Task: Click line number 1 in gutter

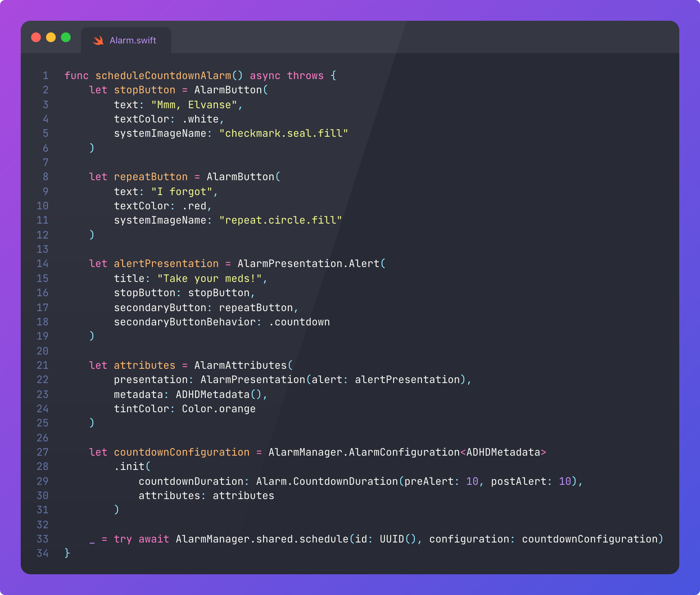Action: tap(46, 76)
